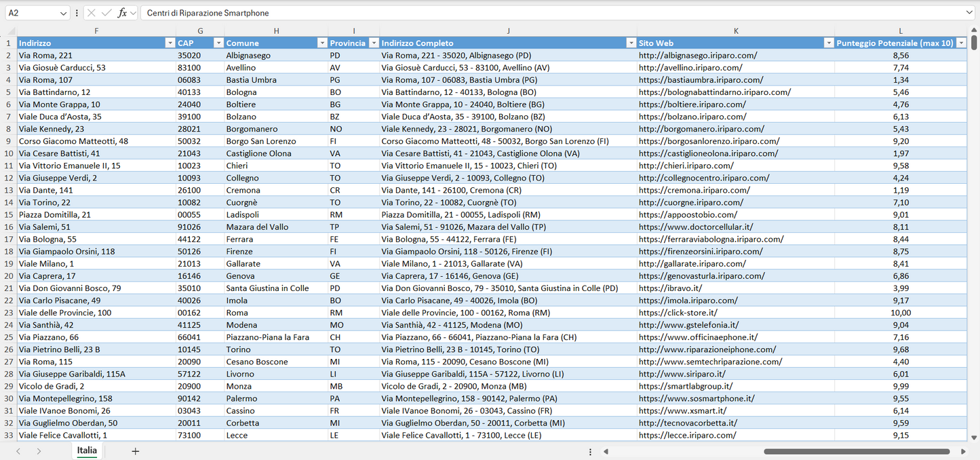The image size is (980, 460).
Task: Click the next sheet navigation arrow
Action: 39,451
